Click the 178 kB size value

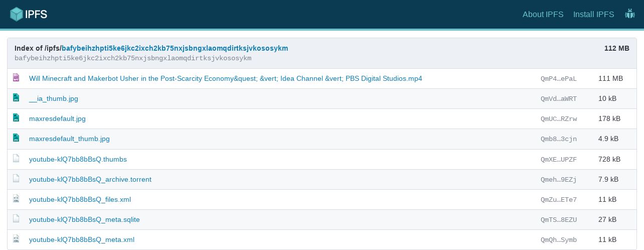pos(609,119)
